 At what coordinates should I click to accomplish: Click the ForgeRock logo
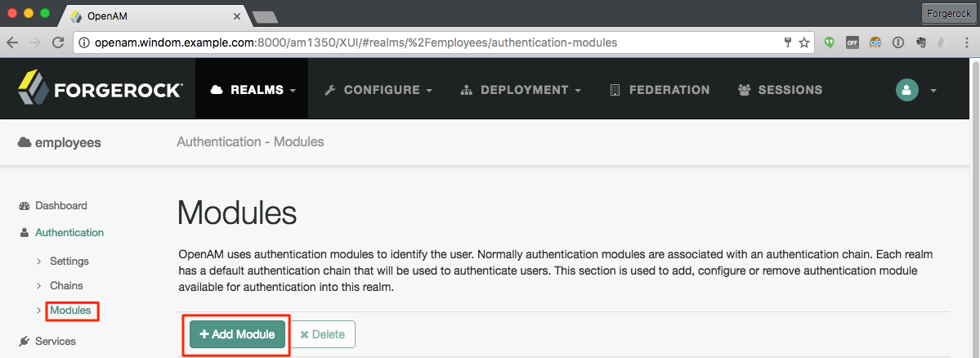[x=100, y=90]
